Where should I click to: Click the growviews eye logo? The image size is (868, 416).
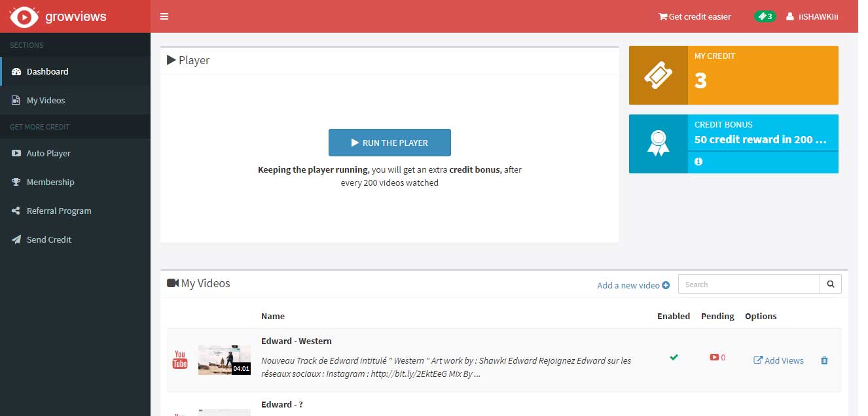tap(24, 16)
